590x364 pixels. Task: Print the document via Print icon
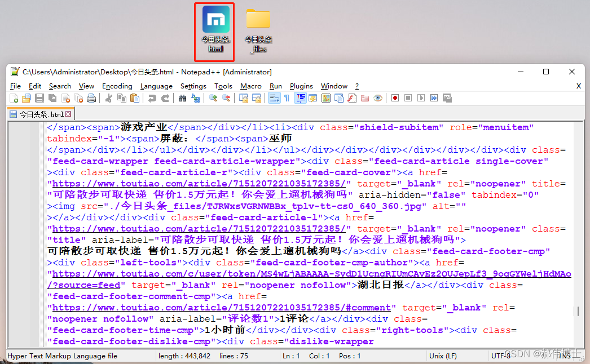[x=91, y=99]
